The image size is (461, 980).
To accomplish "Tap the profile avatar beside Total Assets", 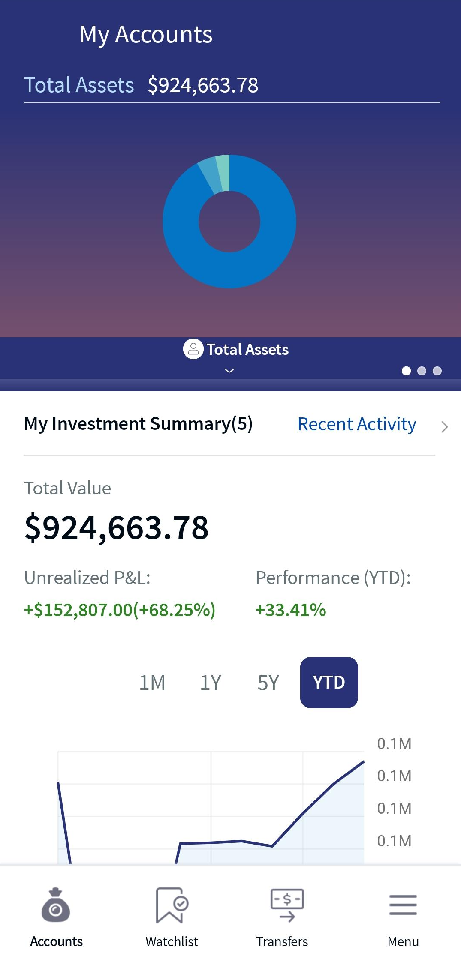I will (x=193, y=349).
